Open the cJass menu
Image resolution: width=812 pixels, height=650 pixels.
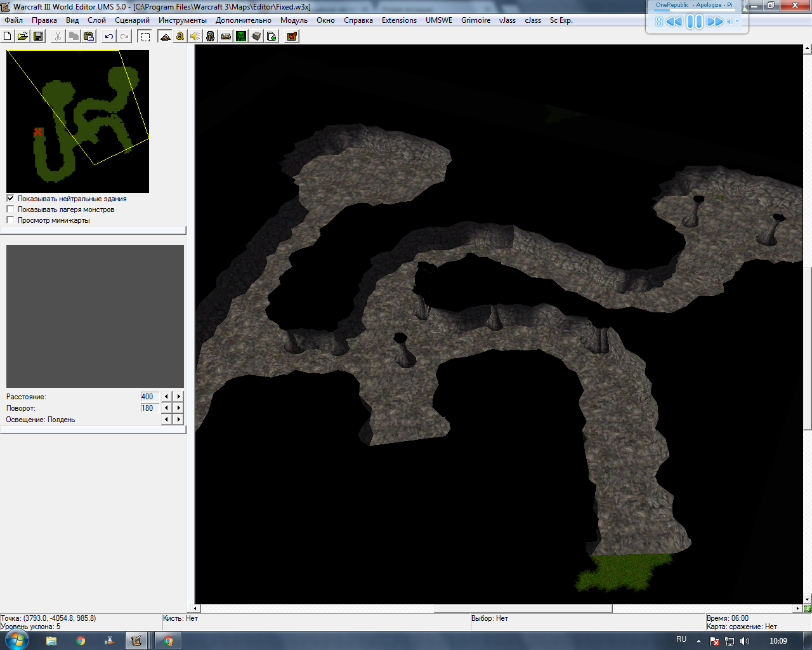coord(533,20)
